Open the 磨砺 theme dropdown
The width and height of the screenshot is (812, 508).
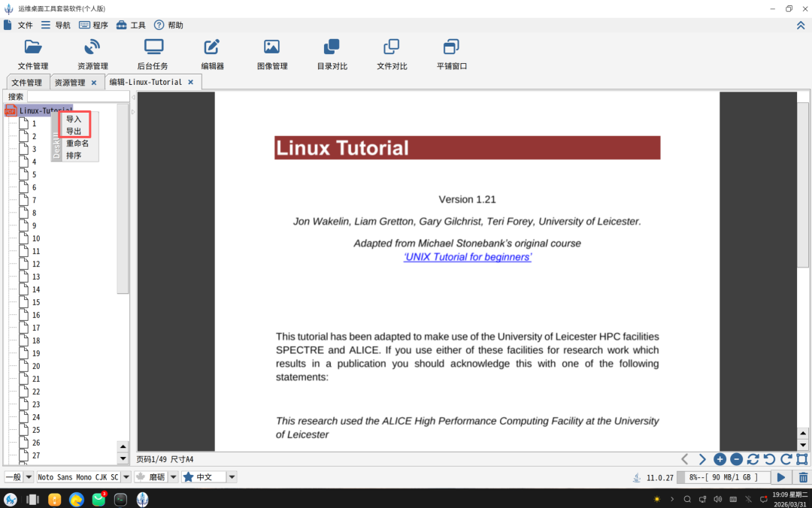pyautogui.click(x=173, y=477)
